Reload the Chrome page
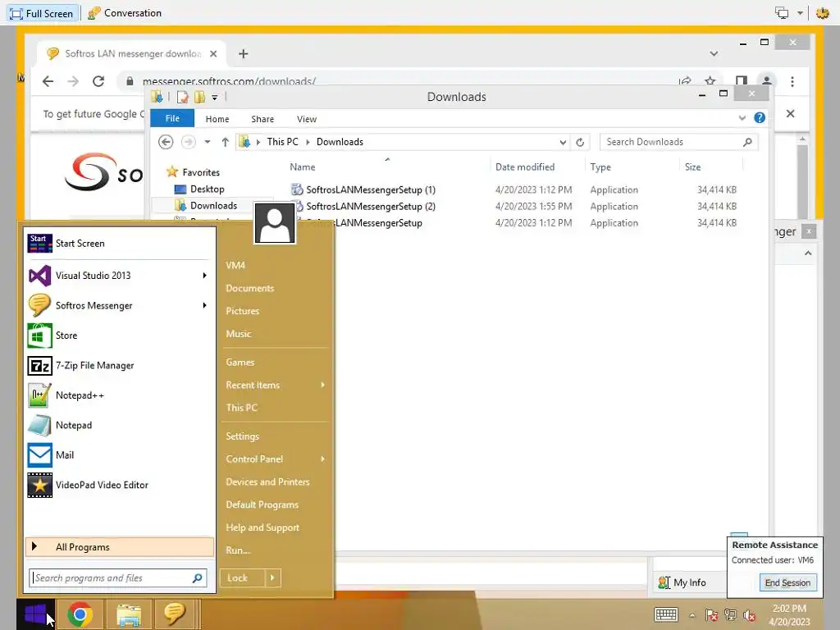840x630 pixels. pos(98,81)
